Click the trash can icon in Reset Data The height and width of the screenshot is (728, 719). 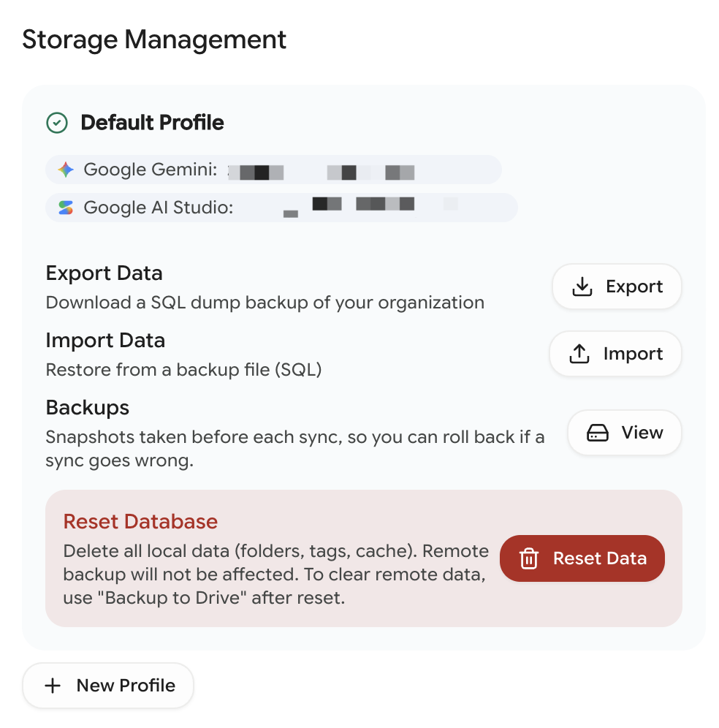529,558
